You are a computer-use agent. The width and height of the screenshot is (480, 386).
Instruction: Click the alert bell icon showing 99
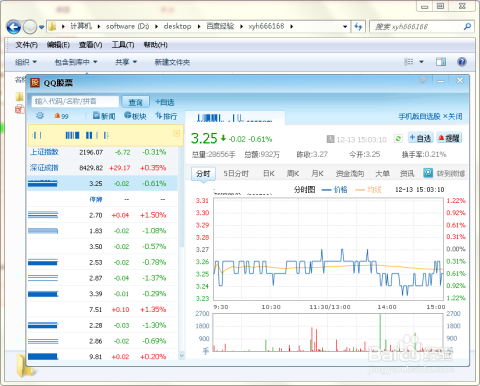point(57,116)
